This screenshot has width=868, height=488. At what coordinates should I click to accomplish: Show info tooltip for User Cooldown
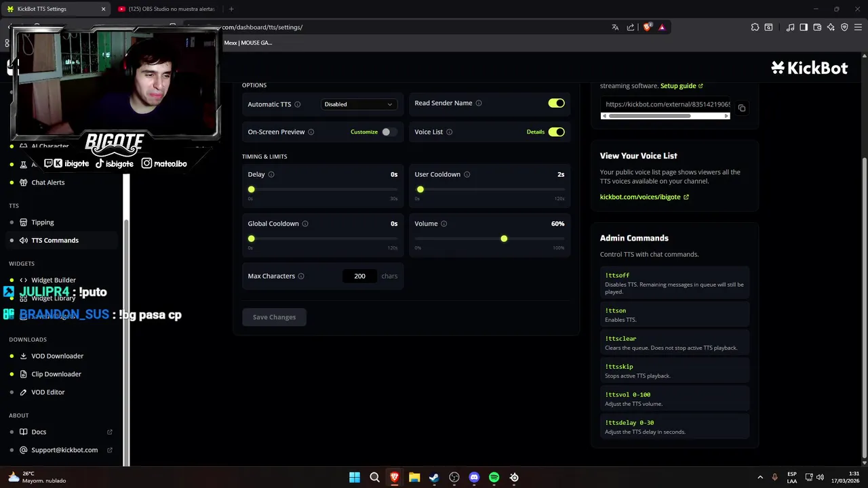tap(467, 174)
